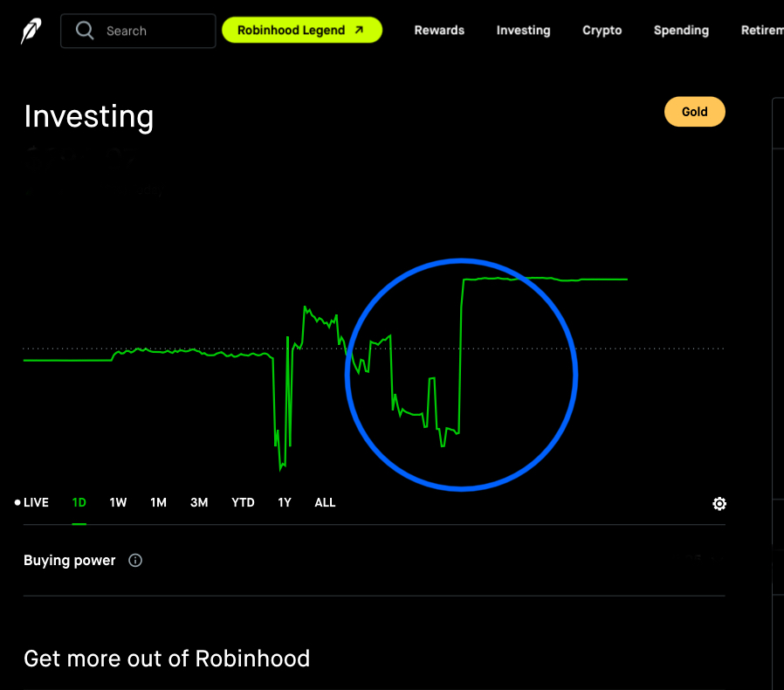The width and height of the screenshot is (784, 690).
Task: Expand the Buying power row
Action: pyautogui.click(x=374, y=561)
